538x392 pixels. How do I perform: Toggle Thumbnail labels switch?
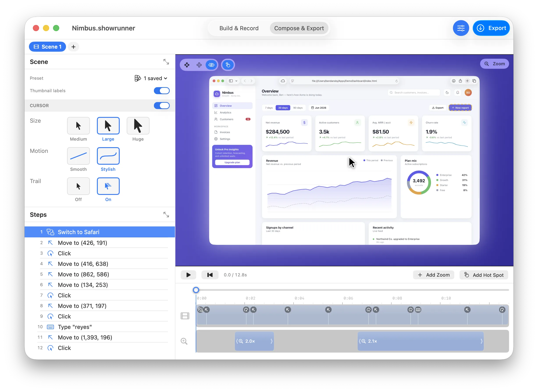coord(162,91)
